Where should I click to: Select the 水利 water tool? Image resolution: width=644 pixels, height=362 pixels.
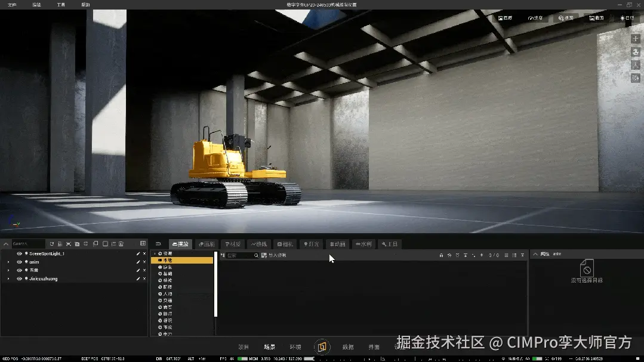point(364,244)
